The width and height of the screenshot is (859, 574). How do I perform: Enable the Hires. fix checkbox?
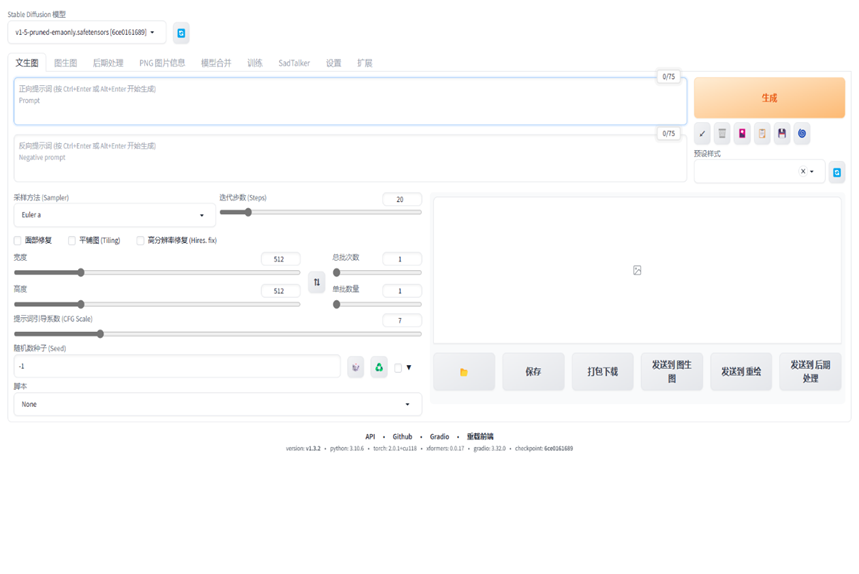140,240
